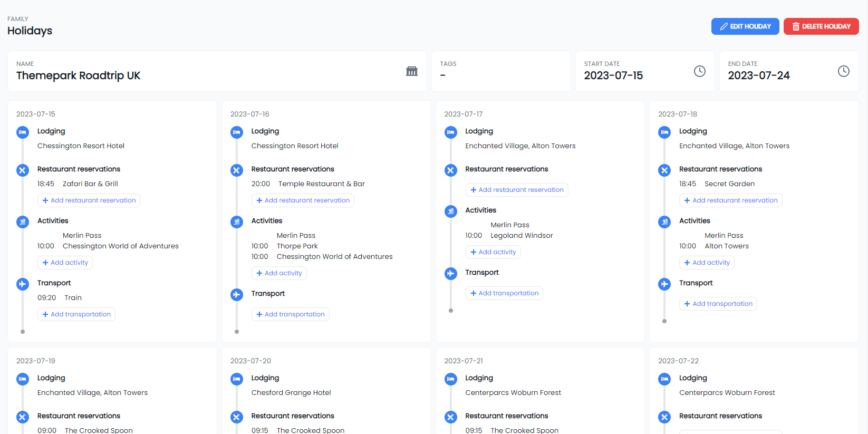The height and width of the screenshot is (434, 868).
Task: Click the clock icon in End Date
Action: pyautogui.click(x=843, y=71)
